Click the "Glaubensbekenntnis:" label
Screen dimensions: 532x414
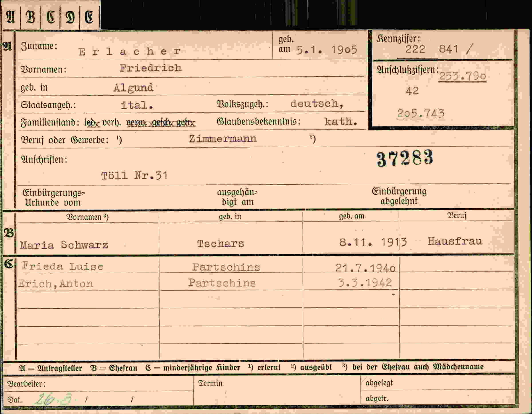coord(258,121)
